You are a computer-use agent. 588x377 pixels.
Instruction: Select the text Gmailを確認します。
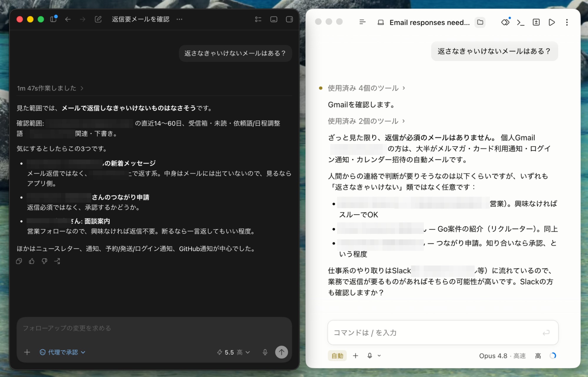coord(362,105)
